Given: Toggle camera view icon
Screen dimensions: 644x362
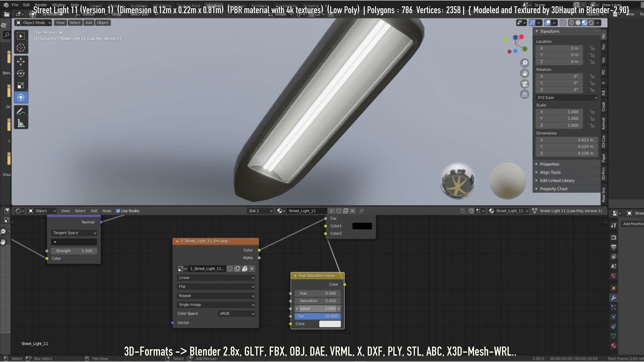Looking at the screenshot, I should 525,84.
